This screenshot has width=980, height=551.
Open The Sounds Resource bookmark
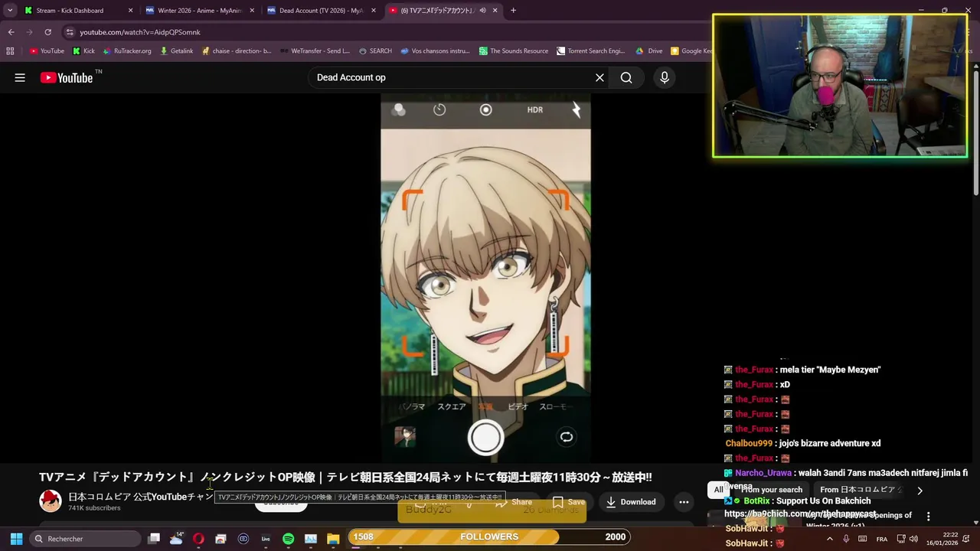pyautogui.click(x=514, y=51)
